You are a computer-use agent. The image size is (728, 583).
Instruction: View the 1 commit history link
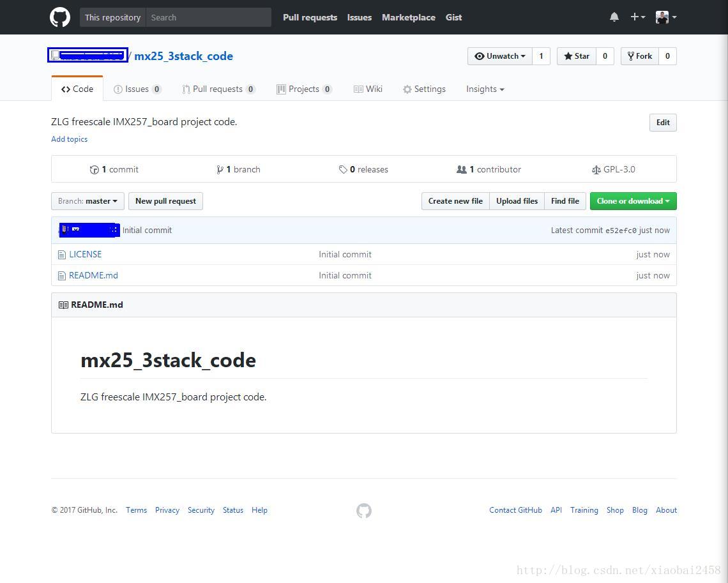[x=114, y=169]
